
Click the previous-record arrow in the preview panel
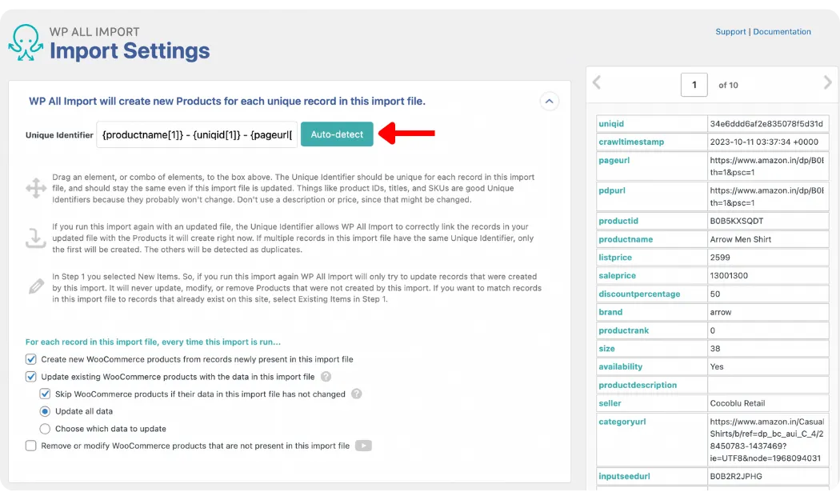596,82
